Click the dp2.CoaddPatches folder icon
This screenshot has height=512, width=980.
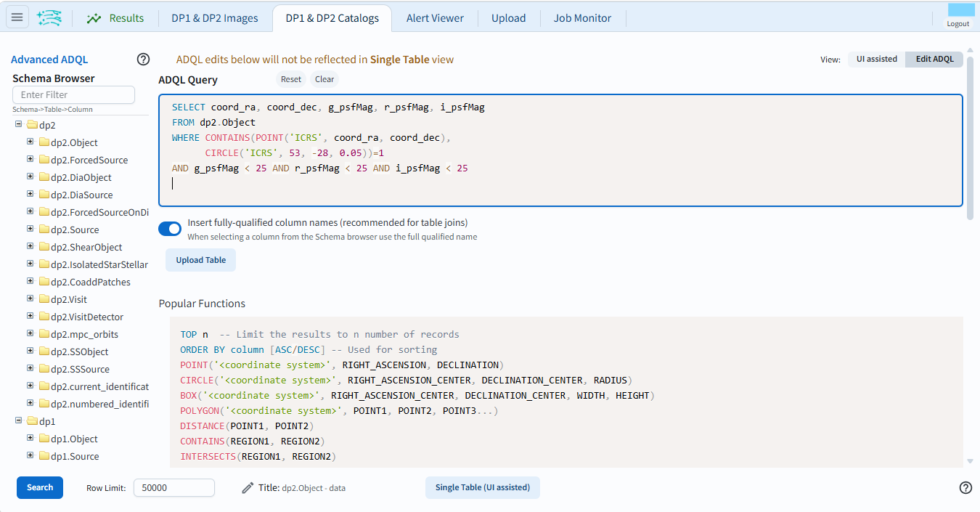[44, 282]
